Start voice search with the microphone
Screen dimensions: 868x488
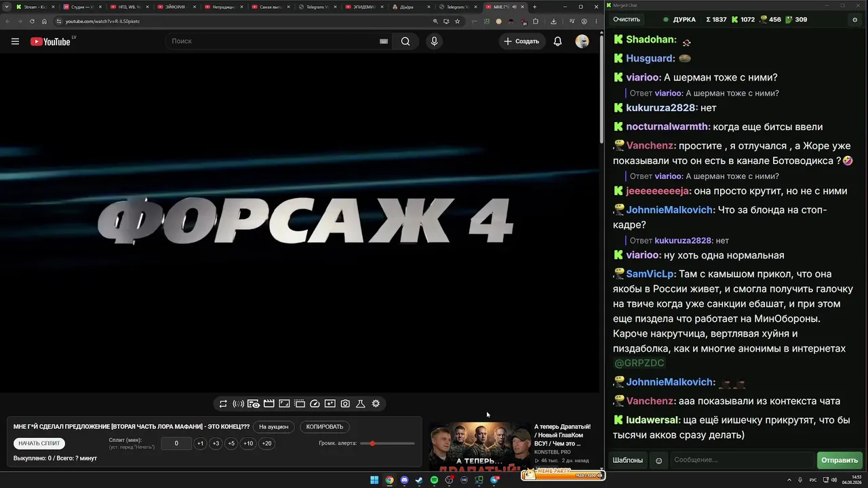click(x=434, y=41)
